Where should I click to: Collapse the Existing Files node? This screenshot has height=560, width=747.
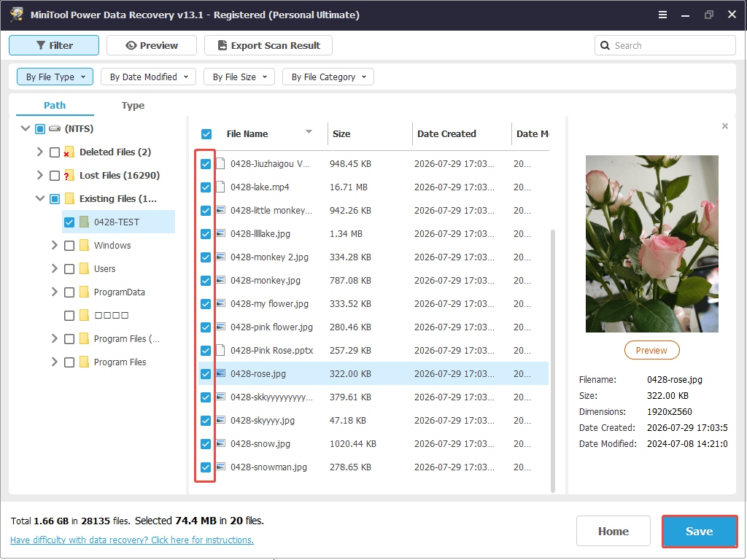coord(40,198)
